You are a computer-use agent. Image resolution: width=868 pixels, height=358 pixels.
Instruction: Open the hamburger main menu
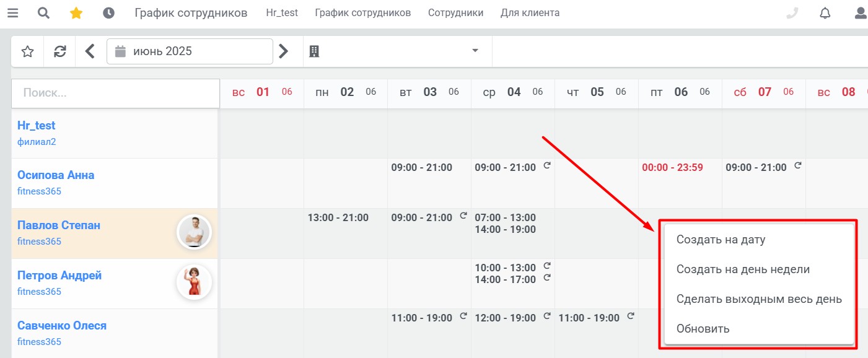click(x=12, y=13)
